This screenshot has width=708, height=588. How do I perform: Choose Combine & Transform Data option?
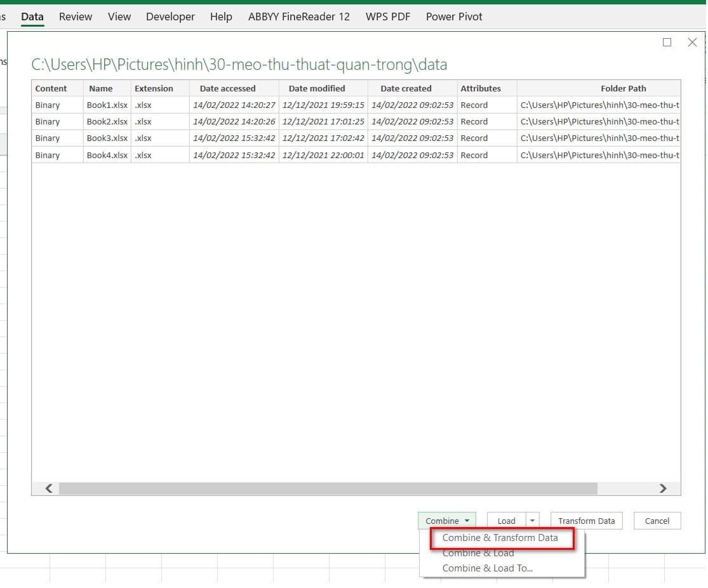tap(500, 537)
